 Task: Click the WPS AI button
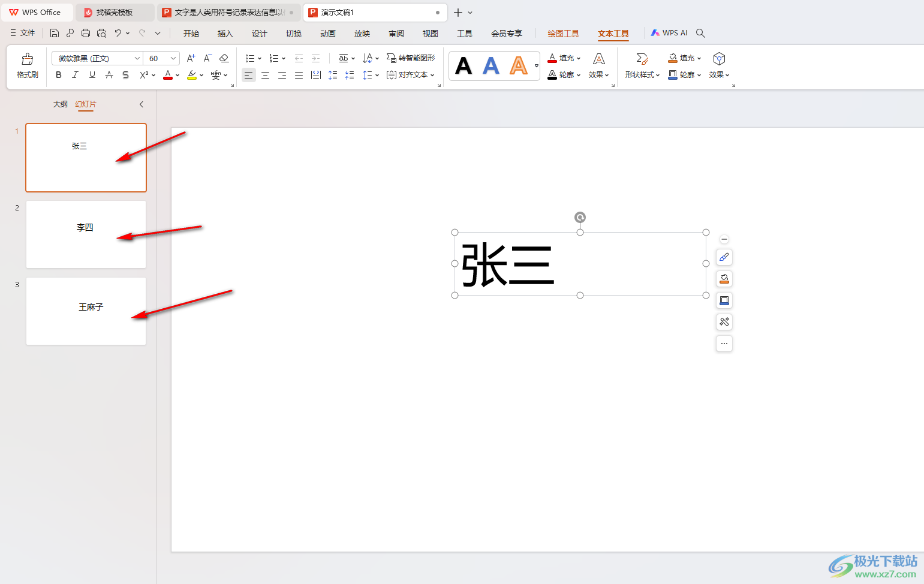coord(670,33)
